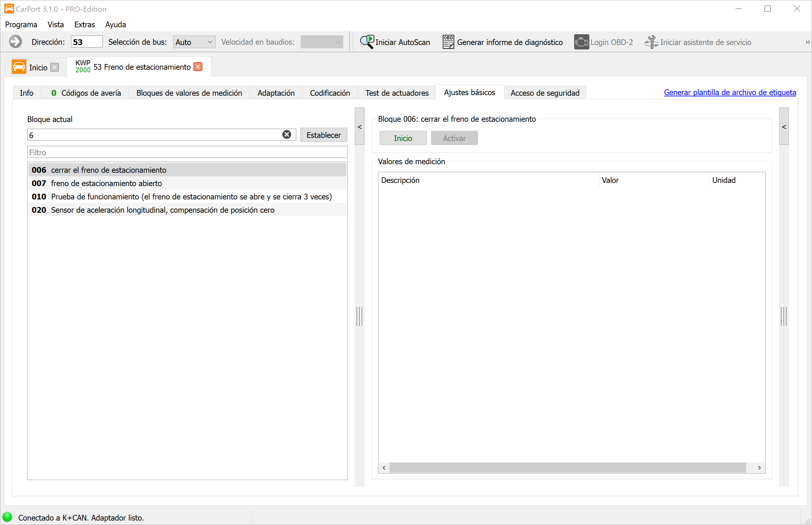Select block 007 freno de estacionamiento abierto
The image size is (812, 525).
pos(187,183)
